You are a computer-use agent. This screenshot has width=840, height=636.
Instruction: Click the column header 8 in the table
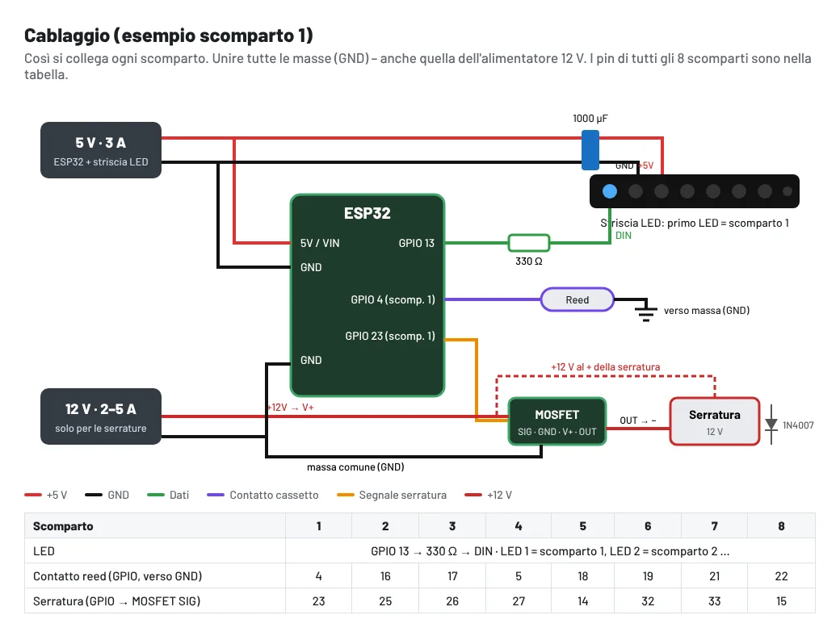781,525
